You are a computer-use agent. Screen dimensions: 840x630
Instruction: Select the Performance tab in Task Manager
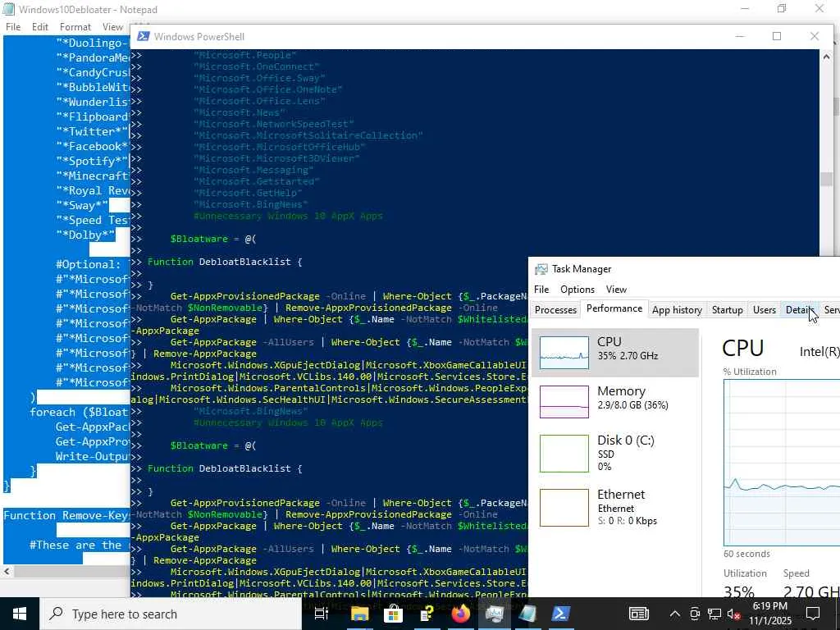click(614, 308)
